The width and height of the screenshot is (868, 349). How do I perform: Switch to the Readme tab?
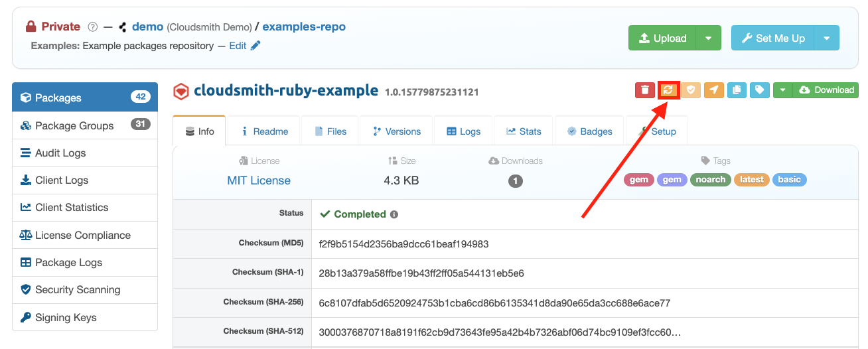[x=263, y=131]
